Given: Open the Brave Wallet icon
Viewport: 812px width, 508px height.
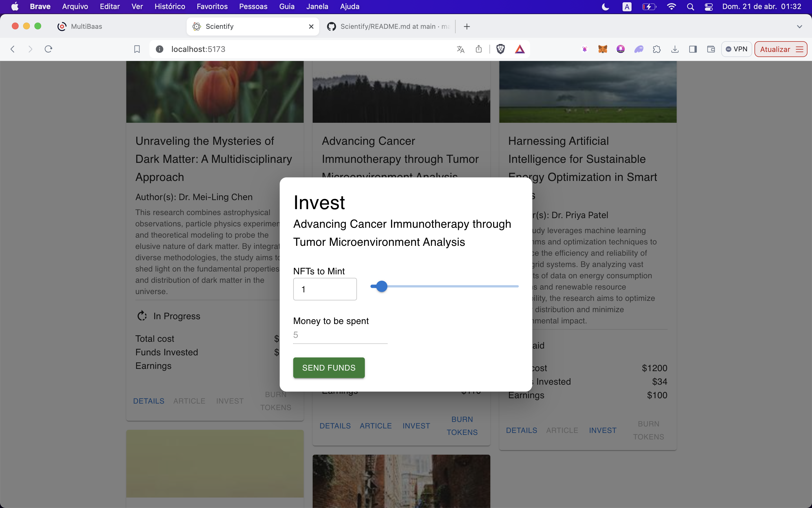Looking at the screenshot, I should pos(711,49).
